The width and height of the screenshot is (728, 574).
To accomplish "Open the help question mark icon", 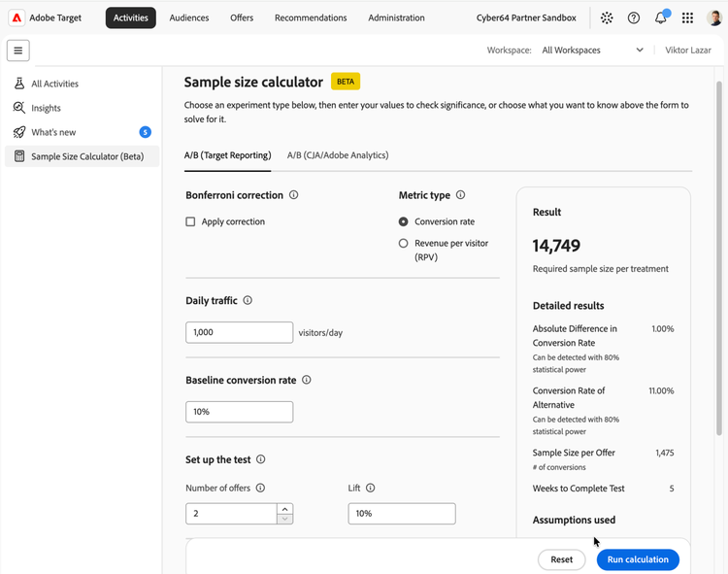I will [633, 17].
